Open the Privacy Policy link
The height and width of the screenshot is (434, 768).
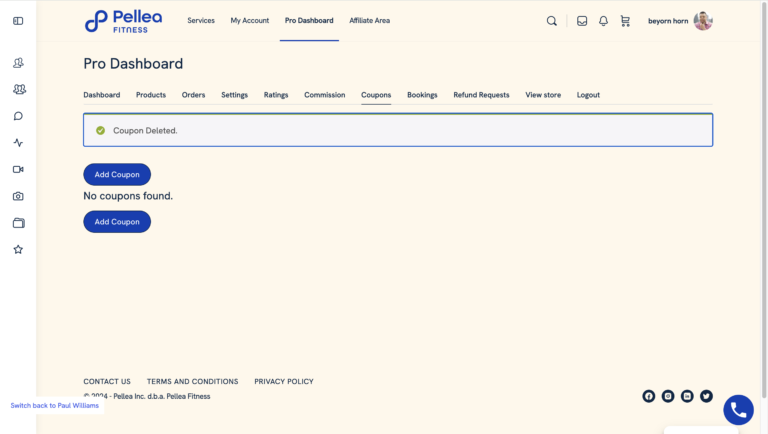point(284,382)
